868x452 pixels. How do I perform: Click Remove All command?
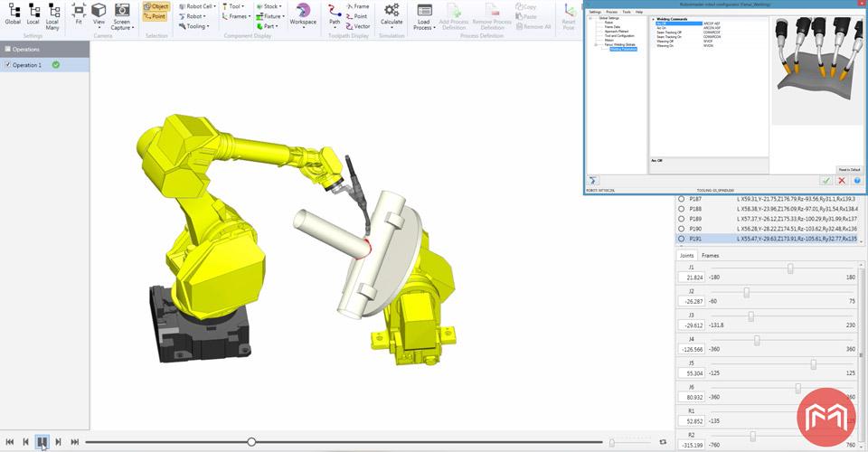(533, 26)
